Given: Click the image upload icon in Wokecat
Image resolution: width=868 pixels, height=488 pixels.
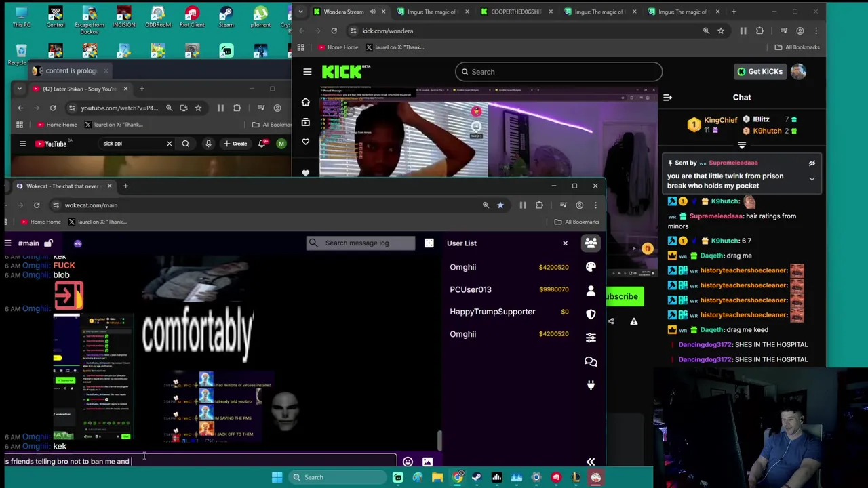Looking at the screenshot, I should [427, 462].
